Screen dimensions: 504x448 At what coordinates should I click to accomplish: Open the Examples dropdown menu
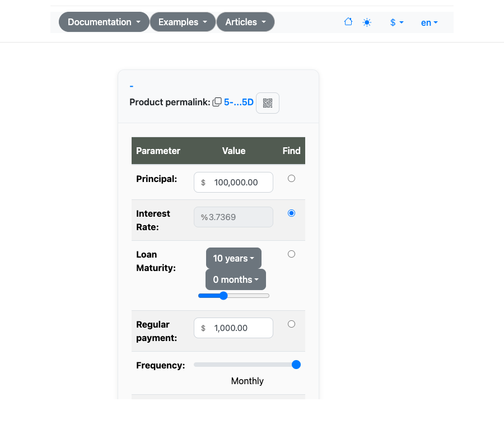(183, 22)
